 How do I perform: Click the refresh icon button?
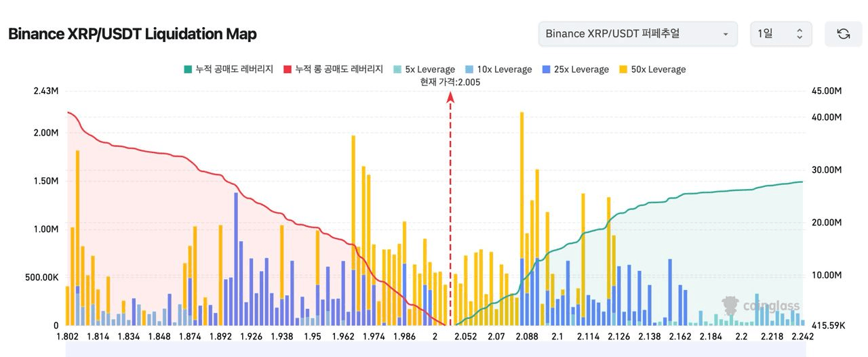(843, 34)
